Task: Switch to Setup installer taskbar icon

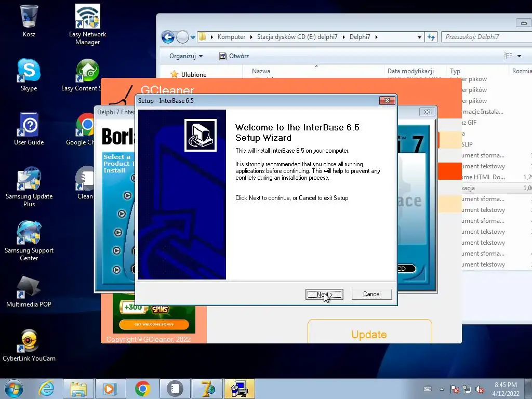Action: 239,389
